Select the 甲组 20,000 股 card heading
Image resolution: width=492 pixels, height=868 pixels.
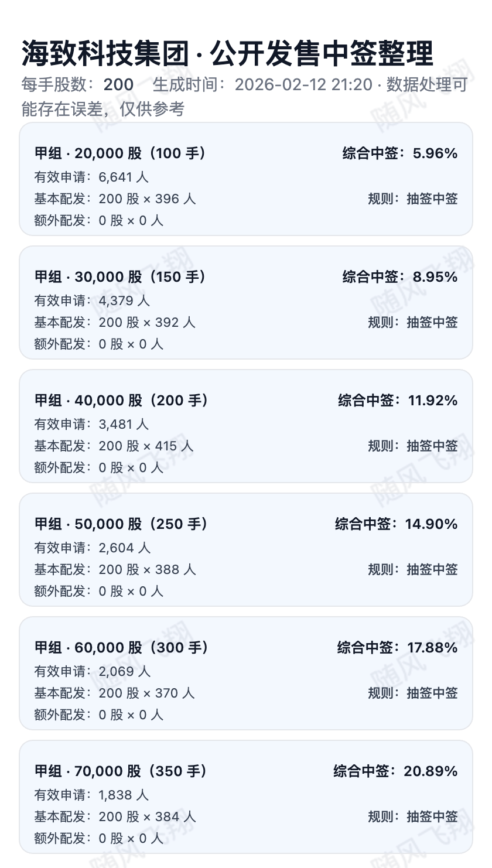coord(120,153)
